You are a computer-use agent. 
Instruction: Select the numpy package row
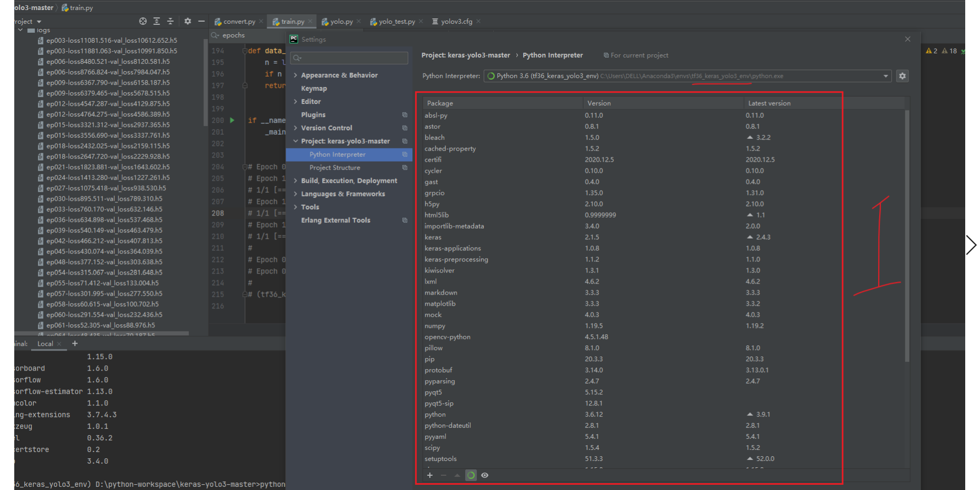[663, 326]
